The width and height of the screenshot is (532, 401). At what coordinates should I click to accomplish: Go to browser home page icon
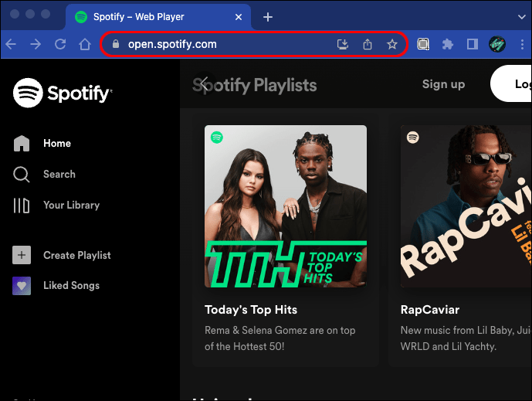[85, 44]
